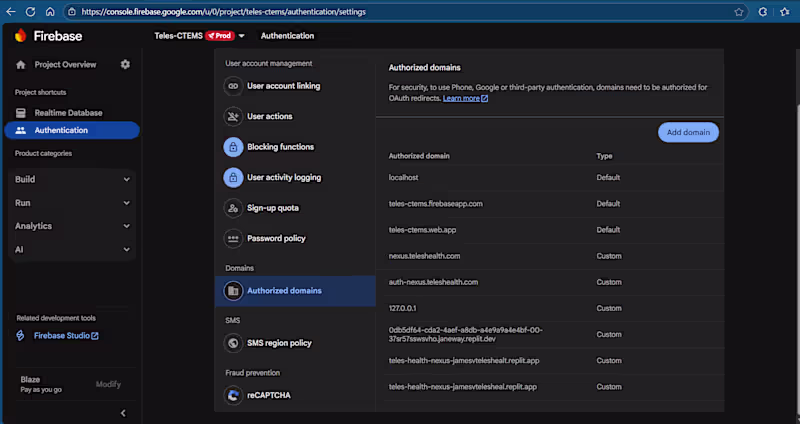The height and width of the screenshot is (424, 800).
Task: Click the SMS region policy globe icon
Action: (x=233, y=343)
